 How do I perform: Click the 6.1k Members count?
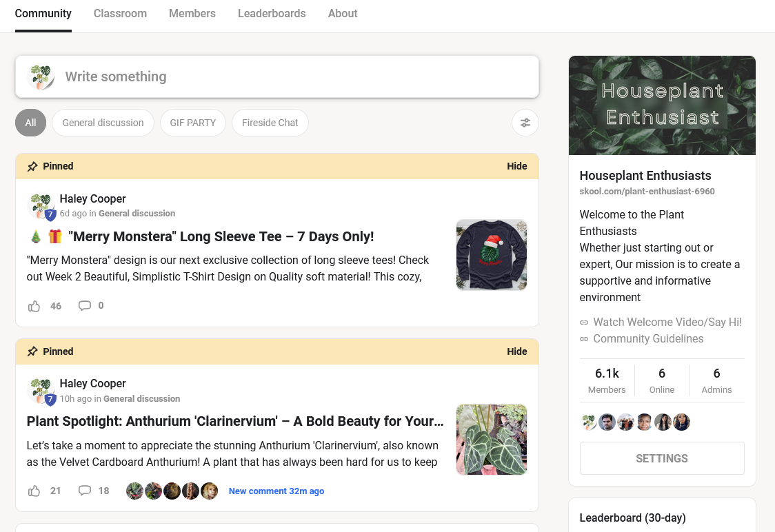click(x=607, y=380)
